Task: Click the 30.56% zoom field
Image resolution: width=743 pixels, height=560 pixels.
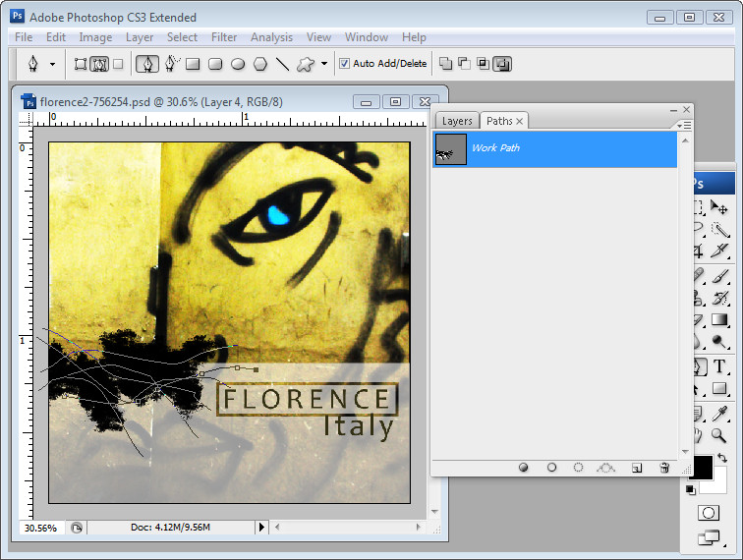Action: 41,528
